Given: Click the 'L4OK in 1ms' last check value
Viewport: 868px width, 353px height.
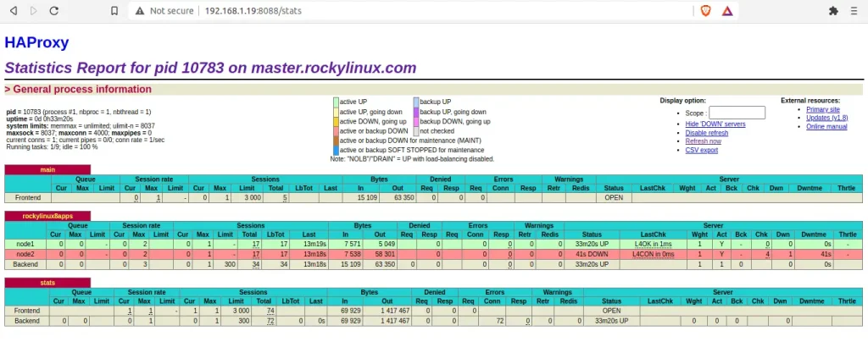Looking at the screenshot, I should point(654,244).
